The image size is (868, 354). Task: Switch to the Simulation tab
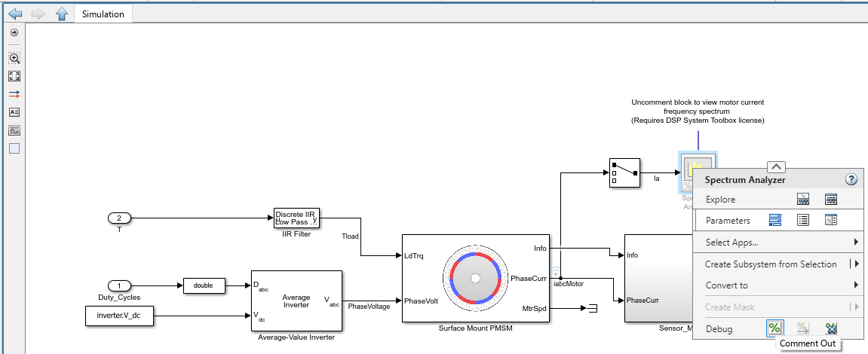(103, 14)
